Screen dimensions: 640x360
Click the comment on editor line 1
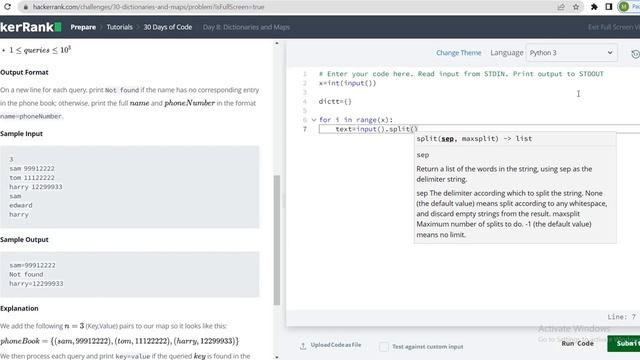click(461, 74)
